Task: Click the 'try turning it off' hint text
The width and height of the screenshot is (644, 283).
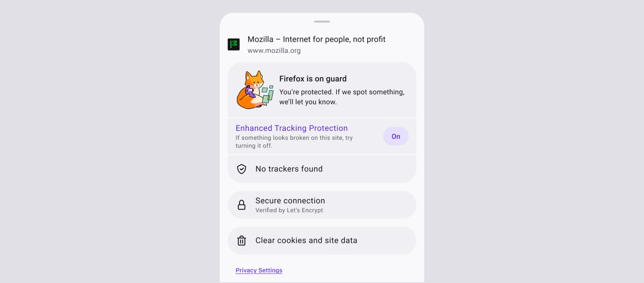Action: pyautogui.click(x=294, y=142)
